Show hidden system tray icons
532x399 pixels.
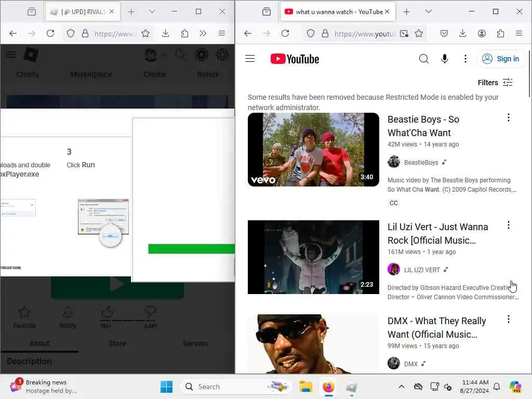coord(402,387)
